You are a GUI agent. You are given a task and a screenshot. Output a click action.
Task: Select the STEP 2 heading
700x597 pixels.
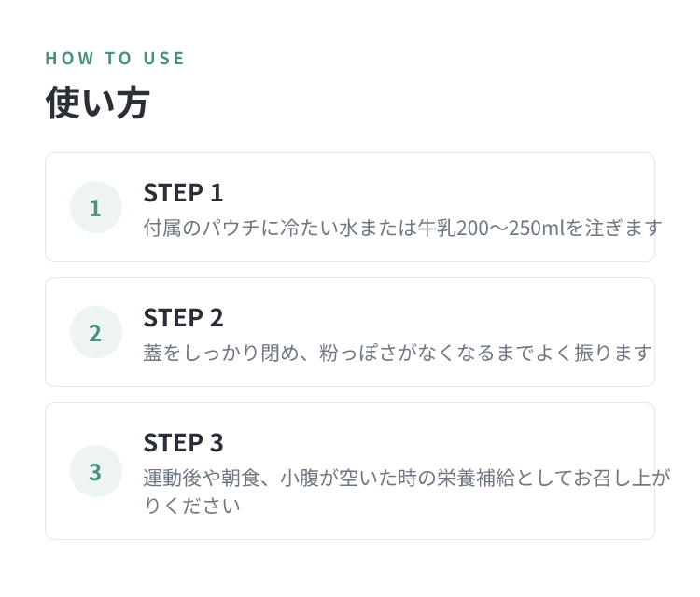[183, 318]
